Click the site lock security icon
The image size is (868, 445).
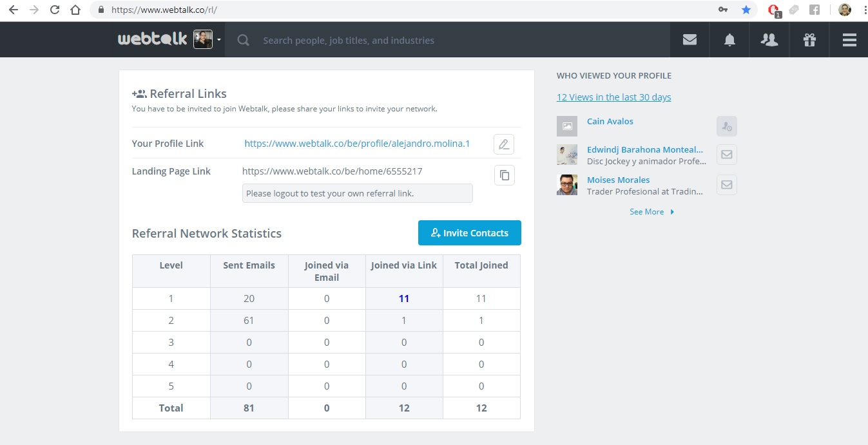[x=101, y=10]
